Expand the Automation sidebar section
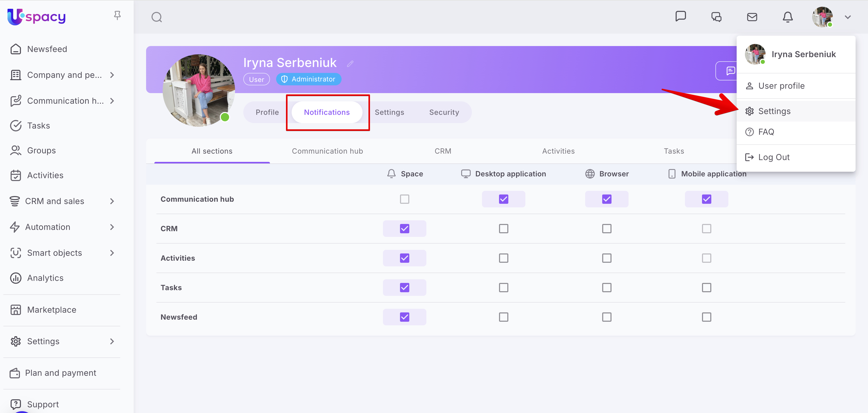868x413 pixels. [x=112, y=227]
